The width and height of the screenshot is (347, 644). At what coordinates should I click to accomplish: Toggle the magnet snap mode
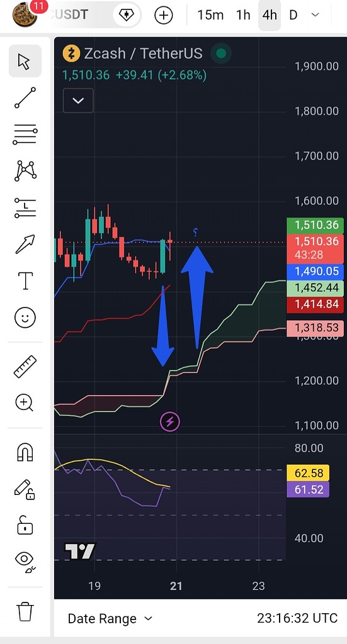click(x=25, y=453)
